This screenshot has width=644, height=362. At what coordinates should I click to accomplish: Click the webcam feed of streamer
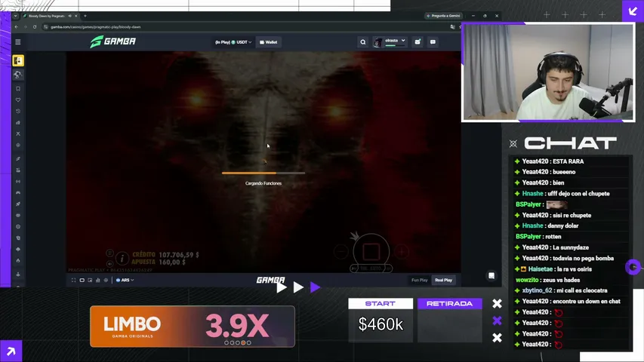tap(548, 72)
